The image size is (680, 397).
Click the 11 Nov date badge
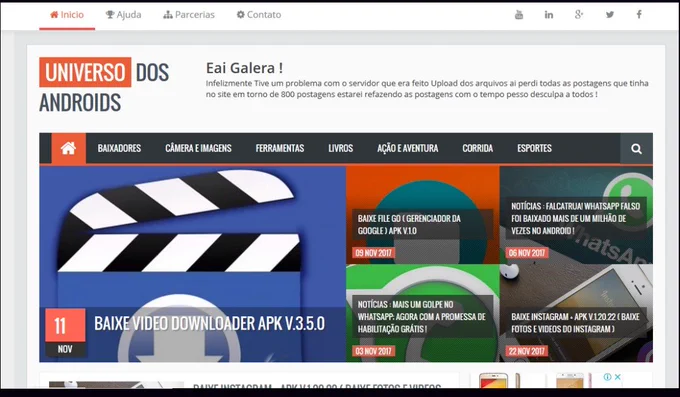tap(65, 332)
